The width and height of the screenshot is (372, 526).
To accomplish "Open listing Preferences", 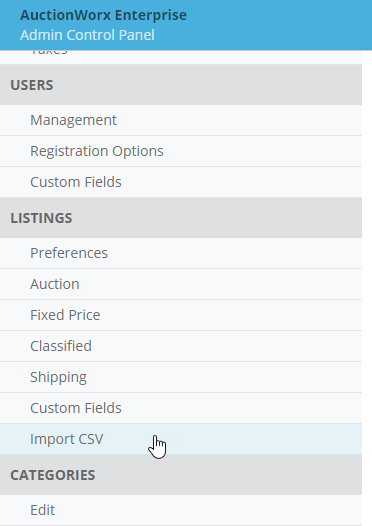I will pos(181,253).
